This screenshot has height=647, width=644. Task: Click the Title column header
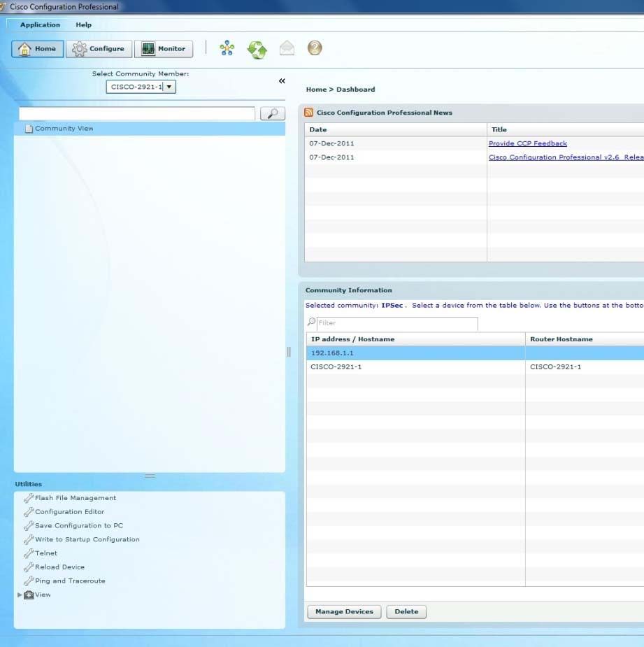click(566, 129)
